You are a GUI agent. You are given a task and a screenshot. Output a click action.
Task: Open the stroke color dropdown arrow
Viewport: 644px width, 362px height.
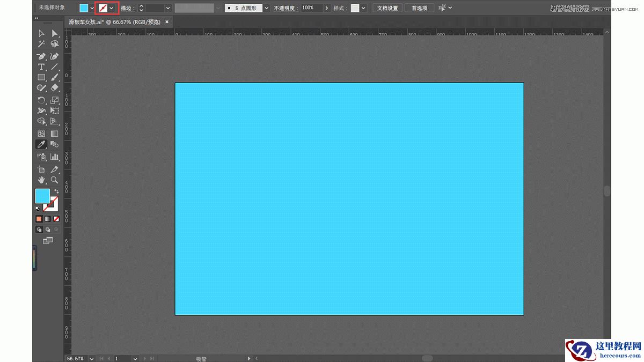[112, 8]
